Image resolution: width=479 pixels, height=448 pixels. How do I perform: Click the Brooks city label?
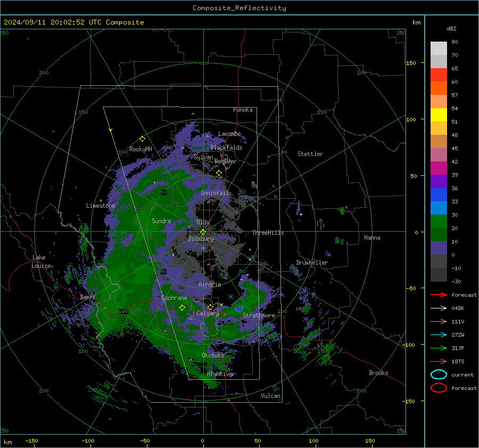pos(378,373)
